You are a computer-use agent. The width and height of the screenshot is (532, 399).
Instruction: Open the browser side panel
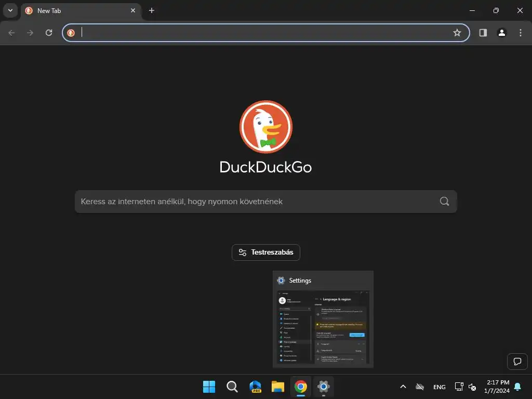click(483, 33)
